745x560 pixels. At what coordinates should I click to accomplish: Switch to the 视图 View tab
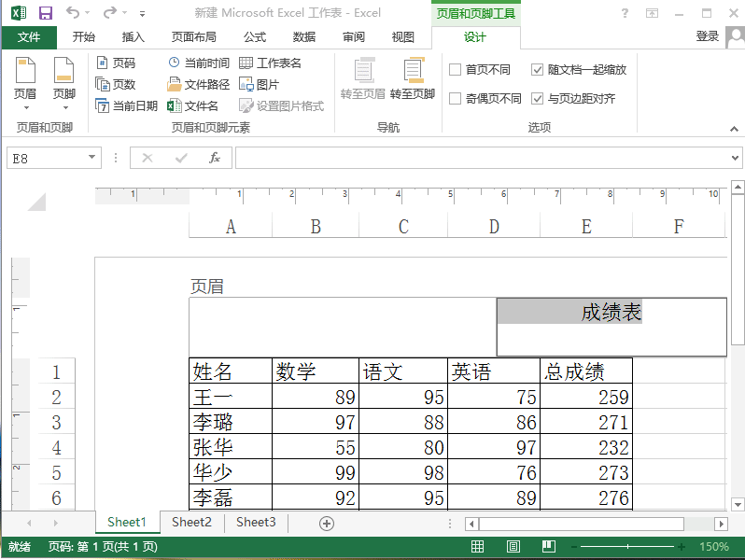point(403,37)
